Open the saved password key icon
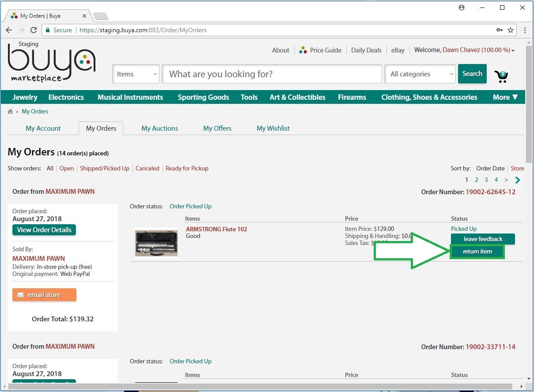The image size is (534, 392). pyautogui.click(x=500, y=30)
